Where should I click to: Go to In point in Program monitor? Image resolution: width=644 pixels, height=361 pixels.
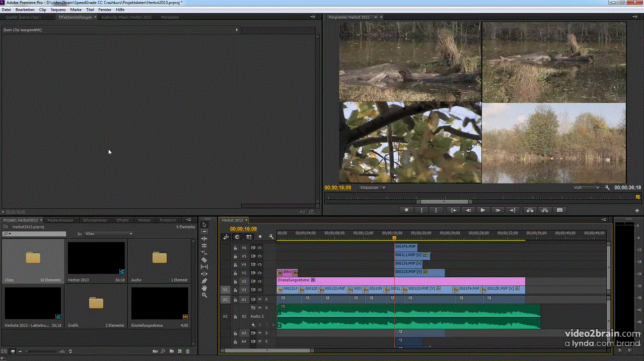(x=454, y=210)
